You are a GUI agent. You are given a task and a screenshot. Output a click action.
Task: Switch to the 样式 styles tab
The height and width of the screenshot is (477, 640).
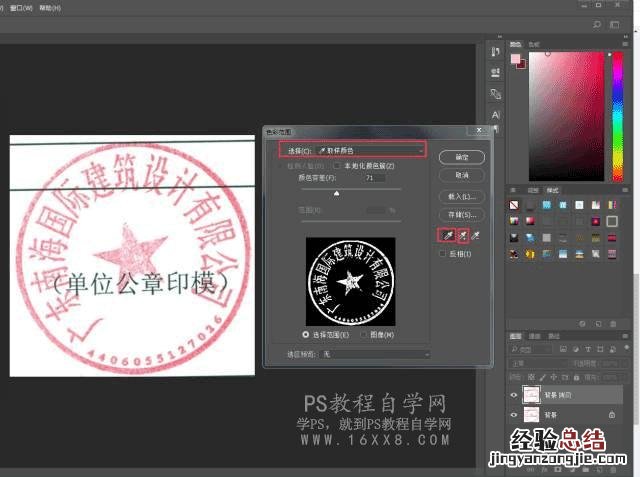(x=552, y=189)
